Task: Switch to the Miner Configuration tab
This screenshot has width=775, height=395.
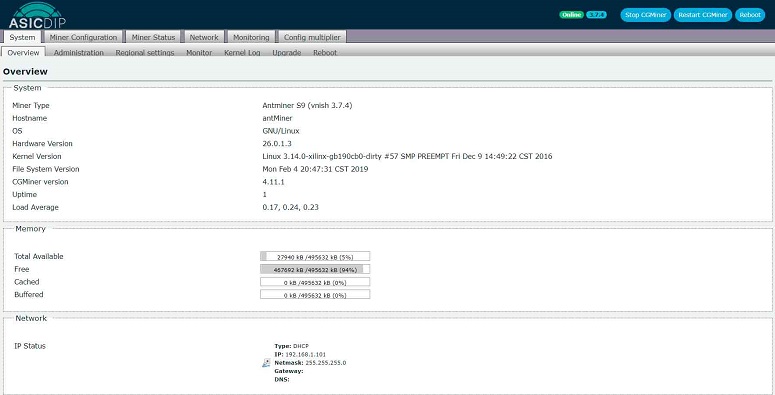Action: click(x=83, y=37)
